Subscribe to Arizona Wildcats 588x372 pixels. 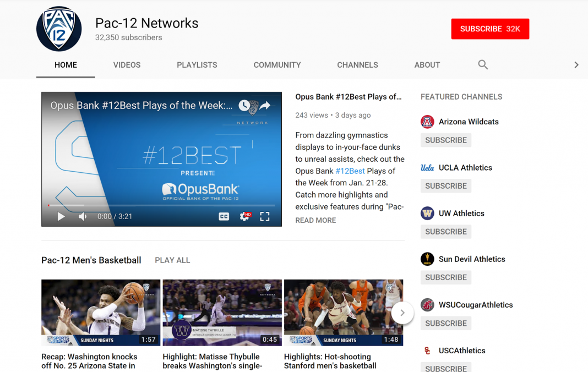point(446,140)
